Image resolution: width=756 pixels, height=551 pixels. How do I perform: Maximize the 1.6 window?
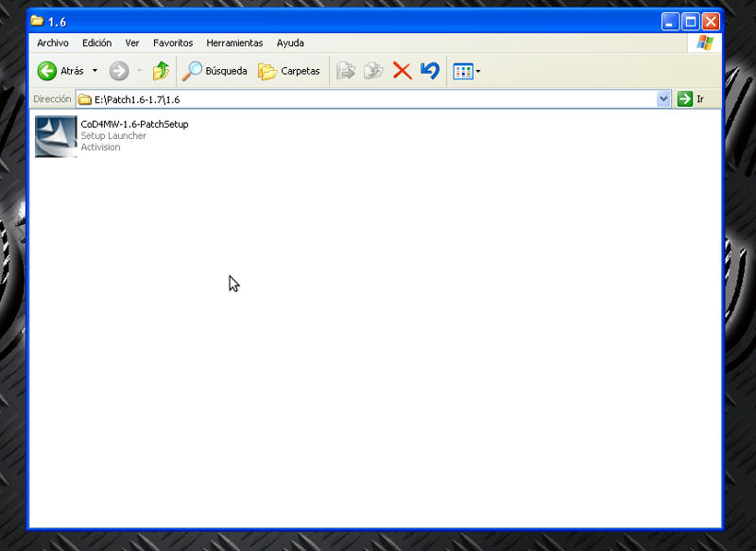pos(691,22)
